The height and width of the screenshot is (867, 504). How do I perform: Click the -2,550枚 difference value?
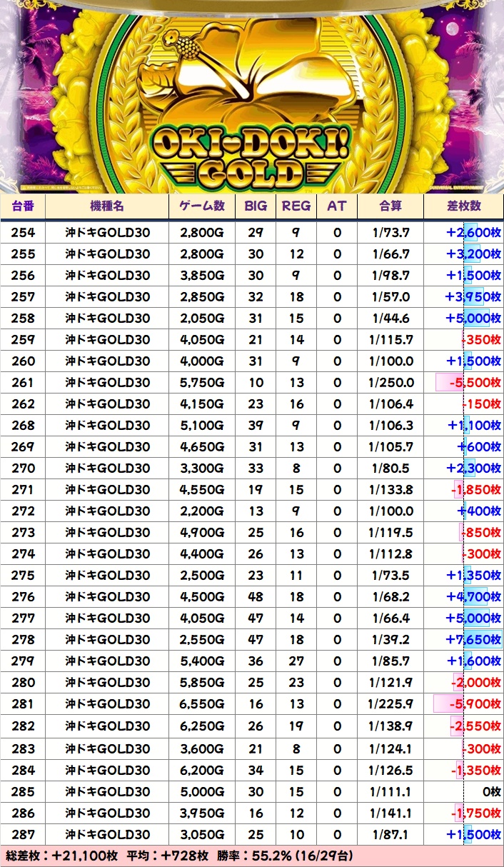(476, 726)
